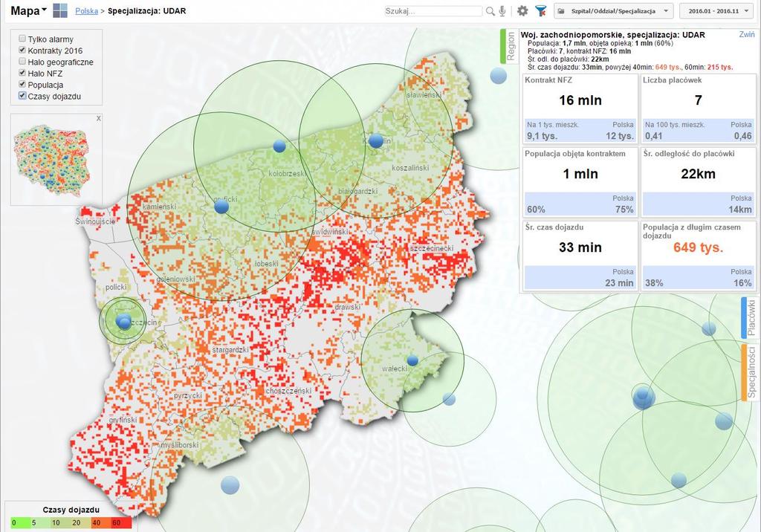Open settings with the gear icon
This screenshot has width=761, height=532.
pos(522,10)
